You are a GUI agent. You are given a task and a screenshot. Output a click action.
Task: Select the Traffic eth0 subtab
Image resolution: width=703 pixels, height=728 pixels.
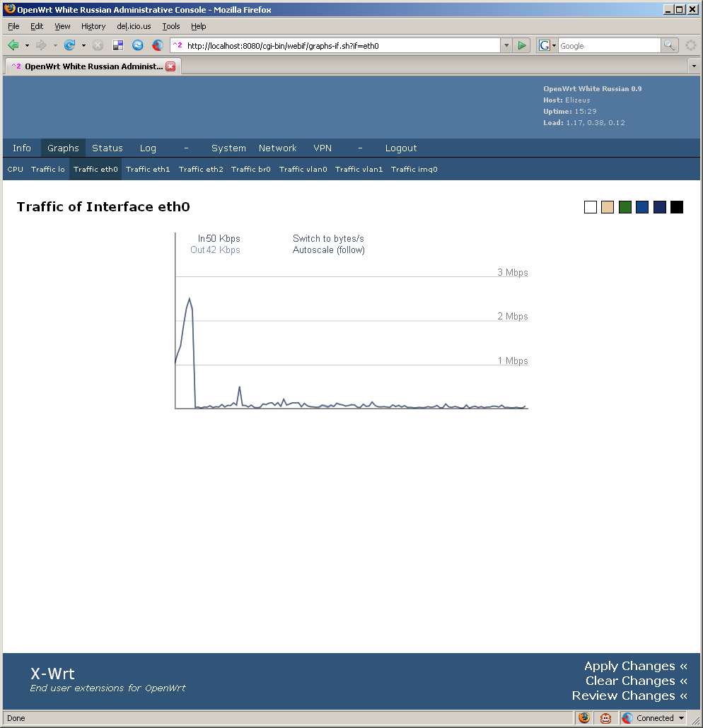tap(95, 170)
